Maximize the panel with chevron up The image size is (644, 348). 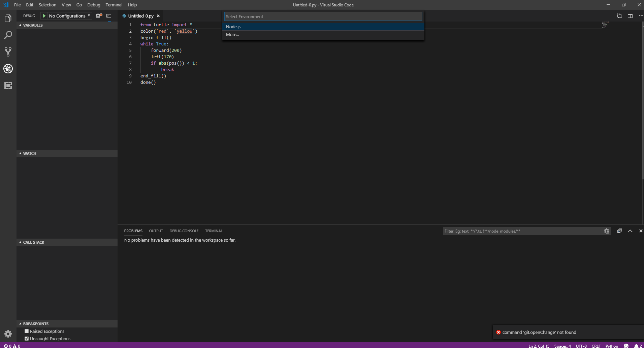630,231
